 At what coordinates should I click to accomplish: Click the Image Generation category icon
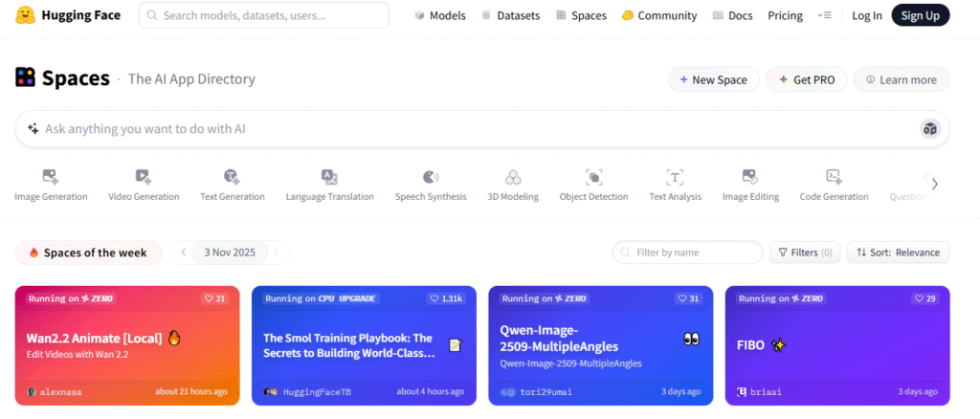(51, 177)
